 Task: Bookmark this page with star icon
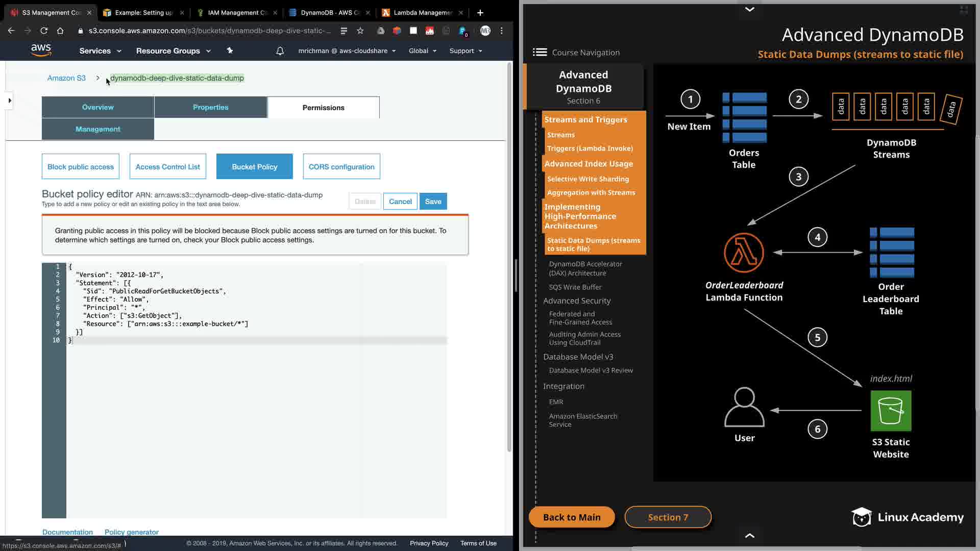(360, 31)
